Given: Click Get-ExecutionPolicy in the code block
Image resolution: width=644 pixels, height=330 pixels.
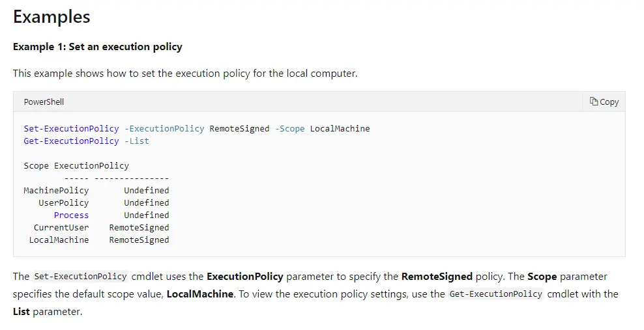Looking at the screenshot, I should [x=71, y=141].
